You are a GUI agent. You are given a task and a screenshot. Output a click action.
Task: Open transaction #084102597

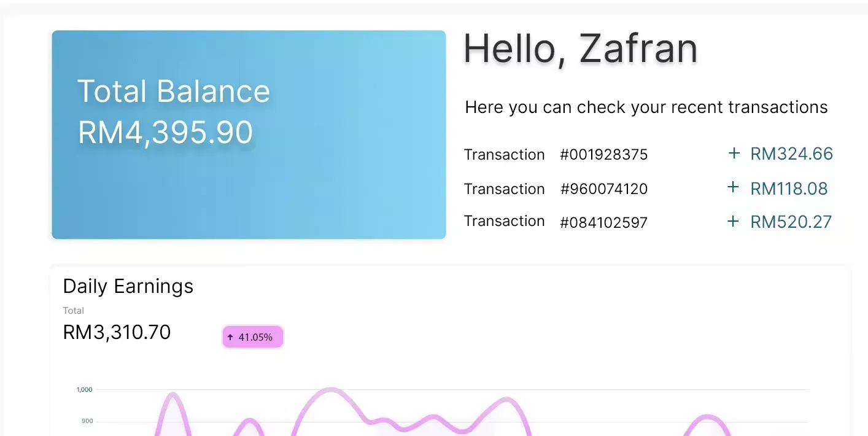pyautogui.click(x=603, y=222)
